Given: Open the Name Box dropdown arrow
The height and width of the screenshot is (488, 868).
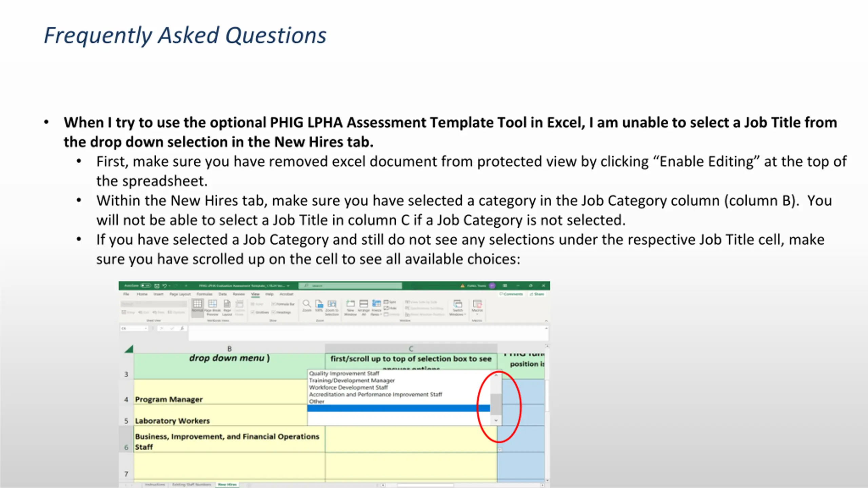Looking at the screenshot, I should pos(146,328).
